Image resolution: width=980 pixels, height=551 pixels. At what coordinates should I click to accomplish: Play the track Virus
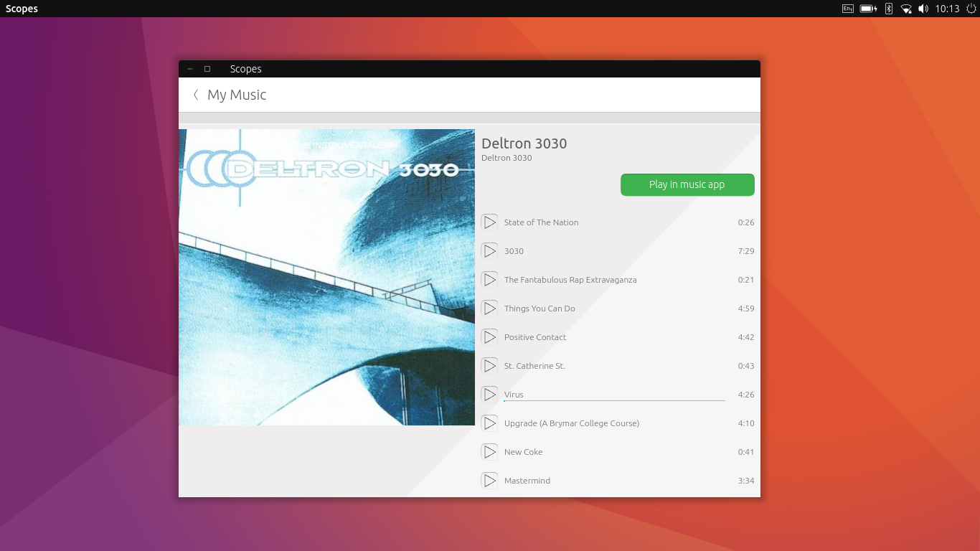[x=489, y=395]
